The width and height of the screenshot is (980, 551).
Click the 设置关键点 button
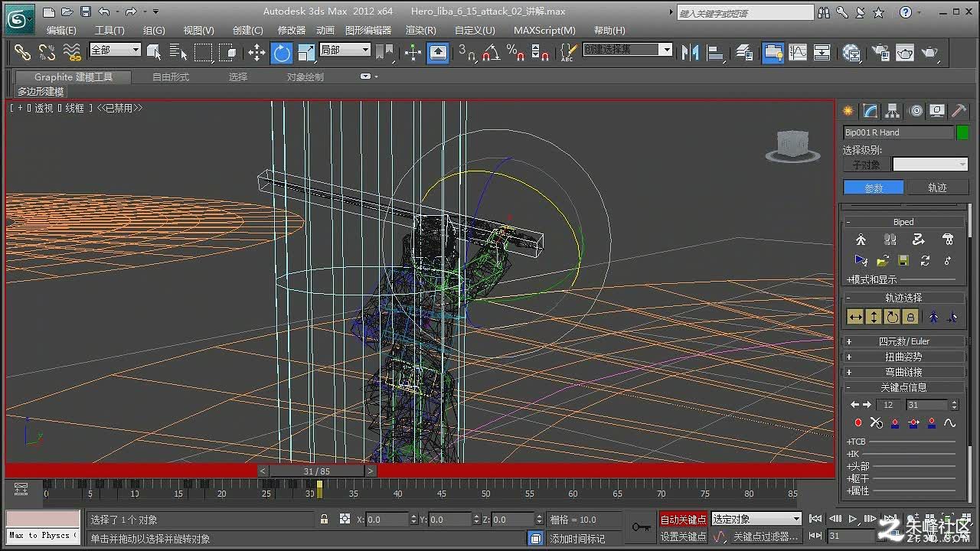coord(683,536)
